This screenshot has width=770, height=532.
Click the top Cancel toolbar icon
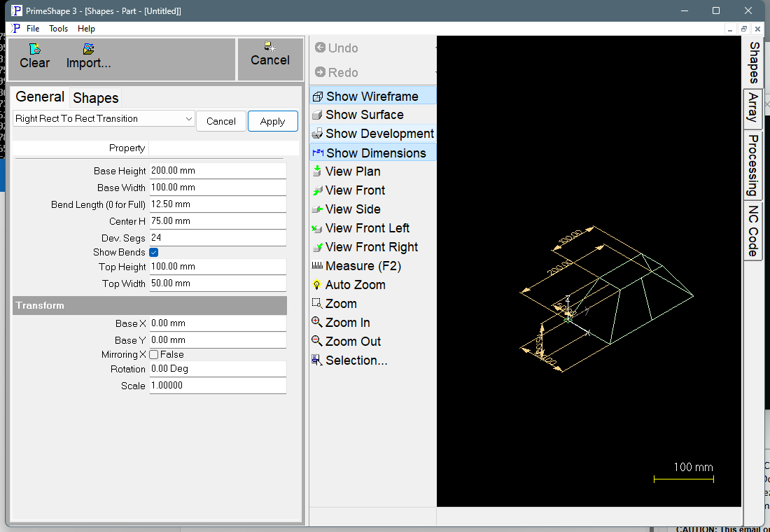[x=270, y=46]
